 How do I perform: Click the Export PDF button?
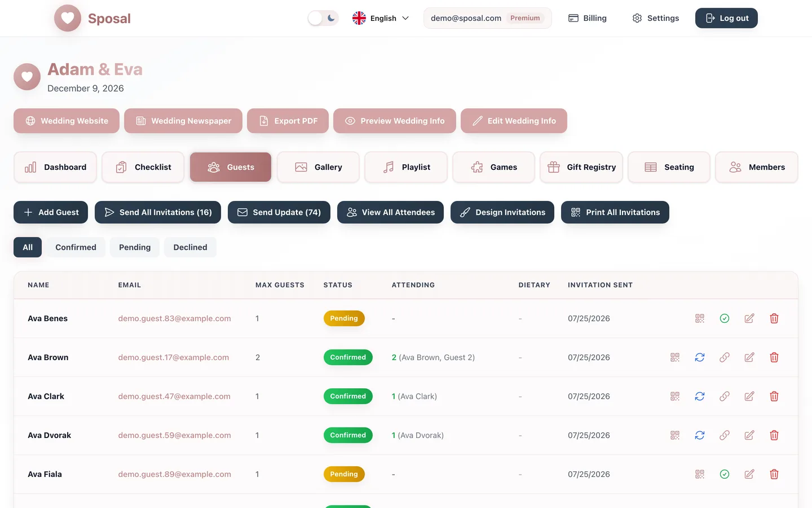point(288,121)
